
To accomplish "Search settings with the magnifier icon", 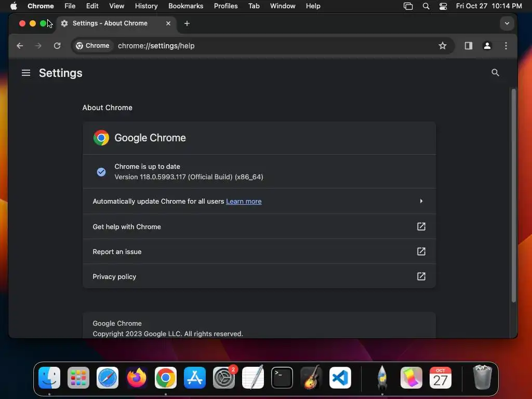I will click(495, 73).
